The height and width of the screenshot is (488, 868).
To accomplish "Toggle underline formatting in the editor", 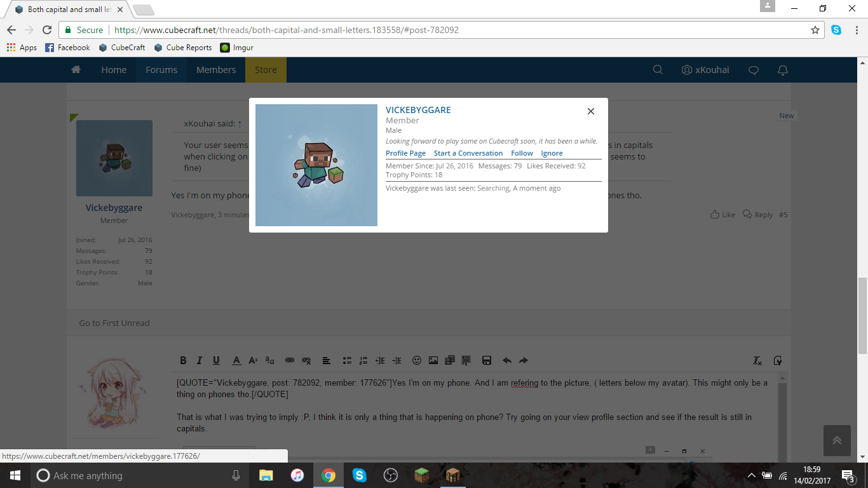I will 216,360.
